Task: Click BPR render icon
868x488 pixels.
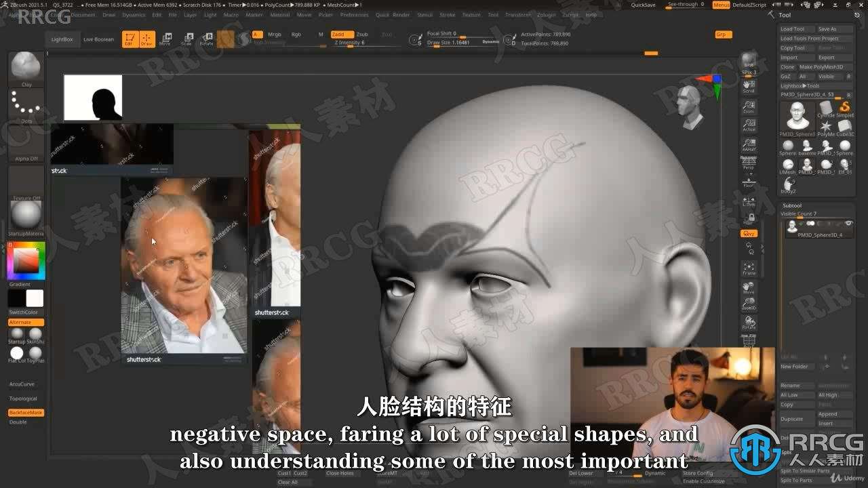Action: click(749, 61)
